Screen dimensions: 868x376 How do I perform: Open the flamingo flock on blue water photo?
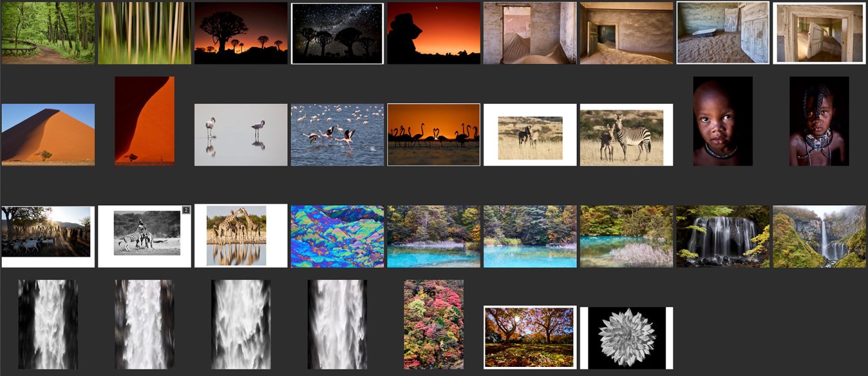[338, 135]
